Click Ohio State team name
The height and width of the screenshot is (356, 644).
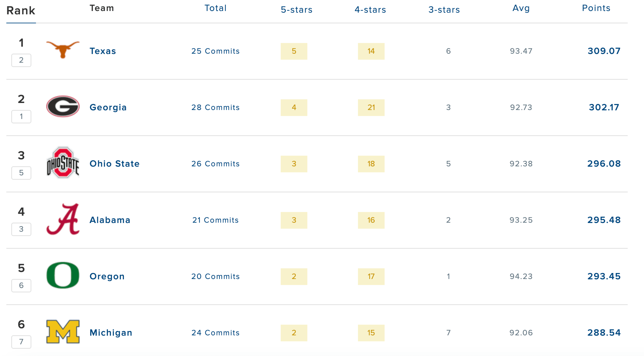115,164
